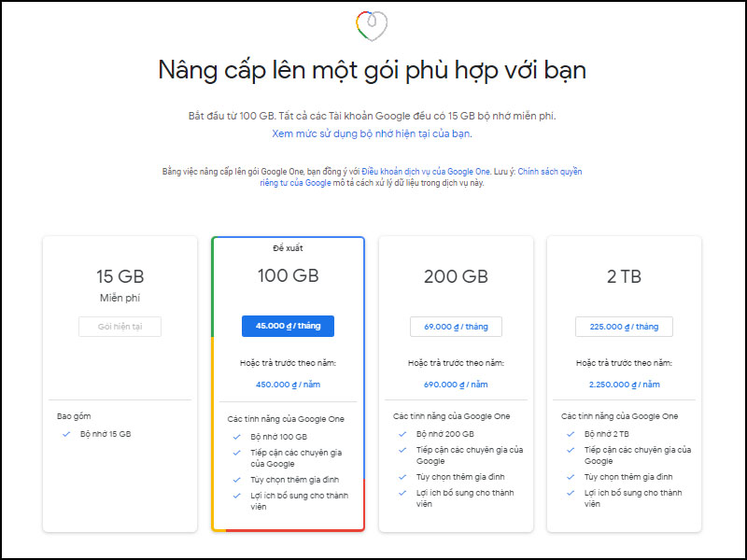Viewport: 747px width, 560px height.
Task: Select the "690.000 đ / năm" annual price
Action: pyautogui.click(x=456, y=383)
